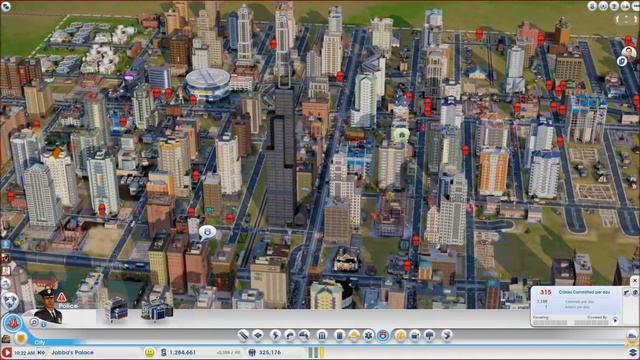Click the purple marker near the arena
The width and height of the screenshot is (640, 360).
(130, 76)
